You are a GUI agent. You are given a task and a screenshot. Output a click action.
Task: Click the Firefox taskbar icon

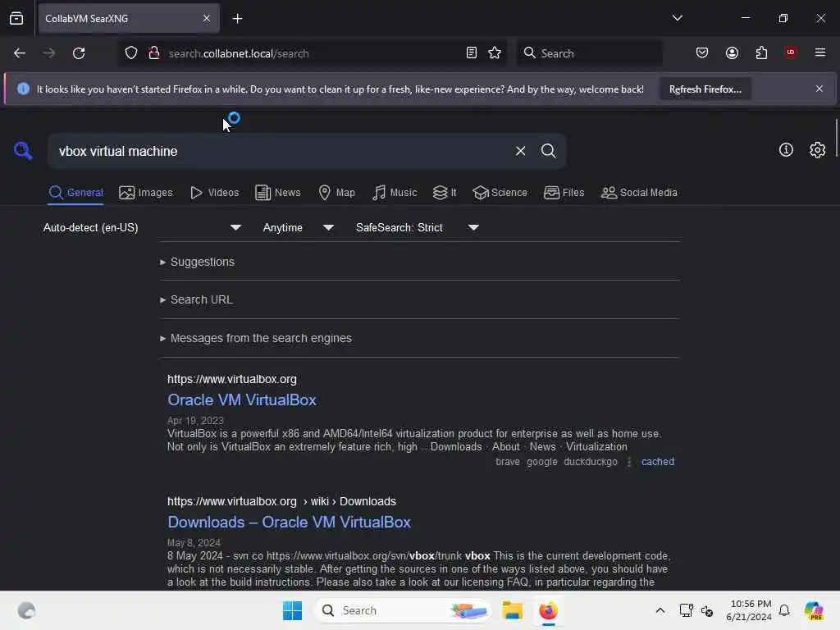tap(548, 610)
